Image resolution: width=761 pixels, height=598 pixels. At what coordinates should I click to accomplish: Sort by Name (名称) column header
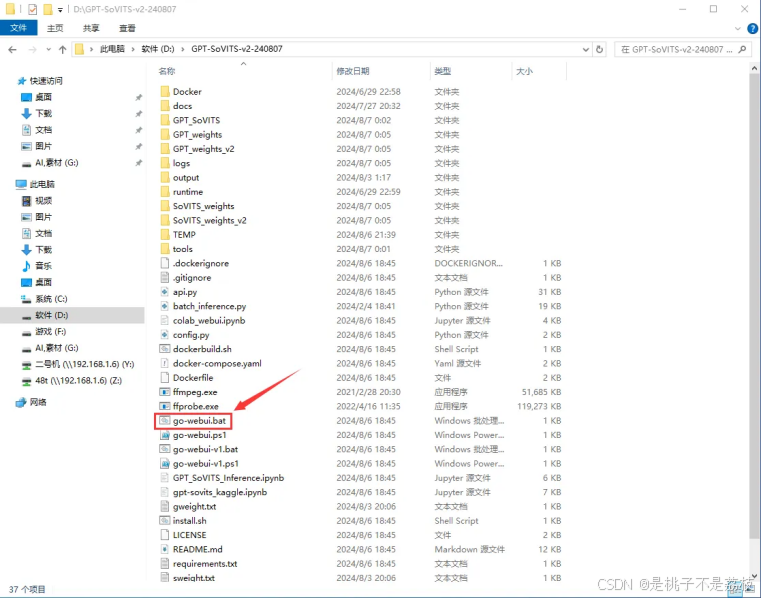pos(166,71)
